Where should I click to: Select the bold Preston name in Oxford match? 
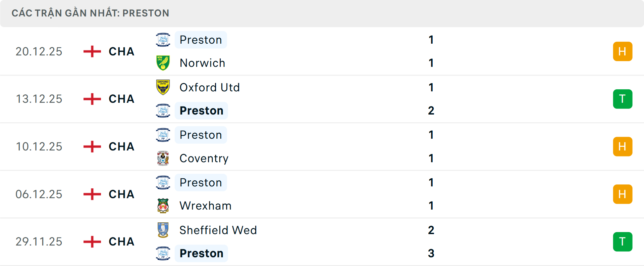201,110
